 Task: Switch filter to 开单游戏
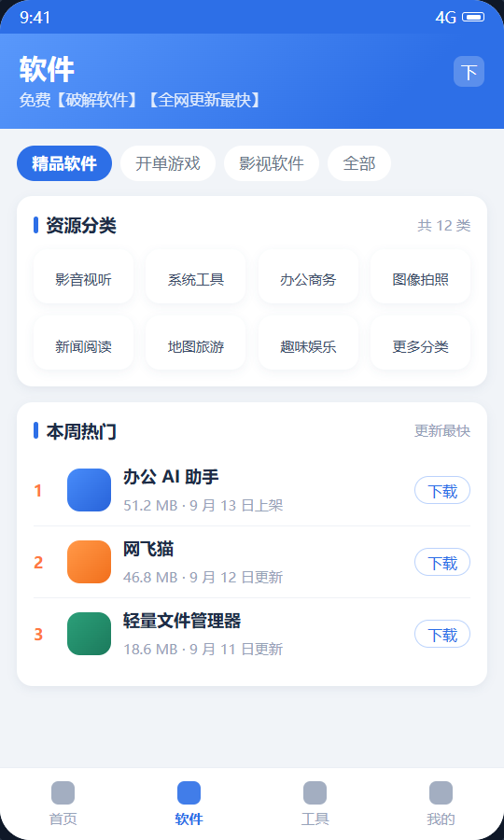[168, 163]
